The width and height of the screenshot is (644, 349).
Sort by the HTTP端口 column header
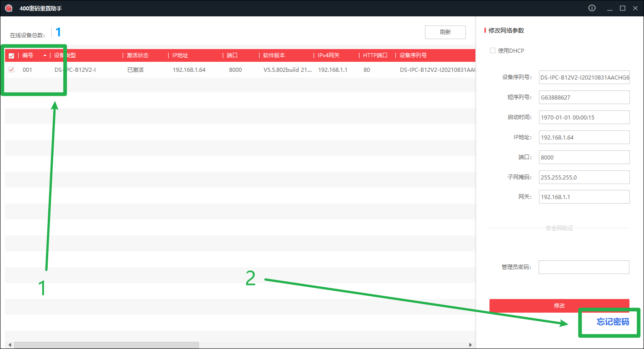375,55
